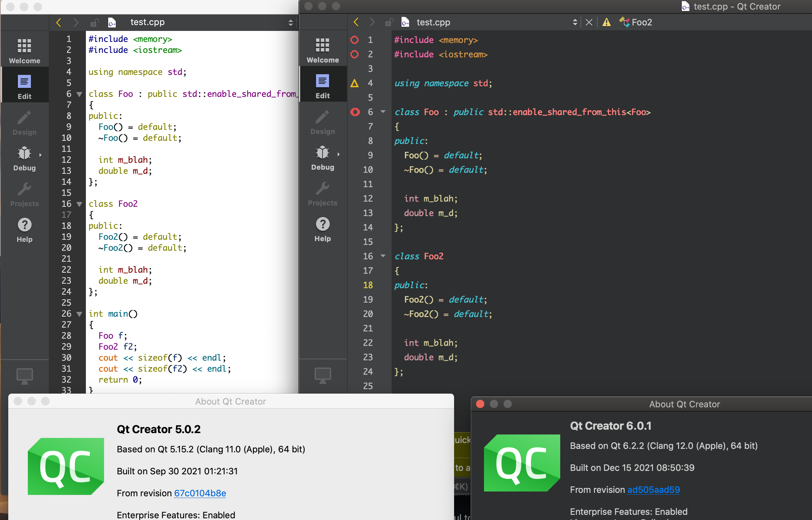Go forward in the dark window editor

click(372, 22)
